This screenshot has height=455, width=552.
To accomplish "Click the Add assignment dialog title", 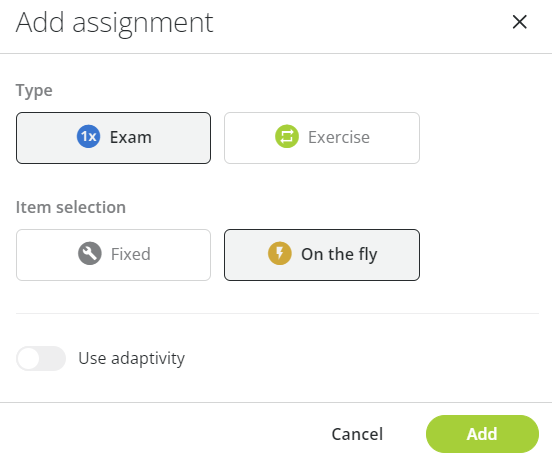I will pos(114,23).
